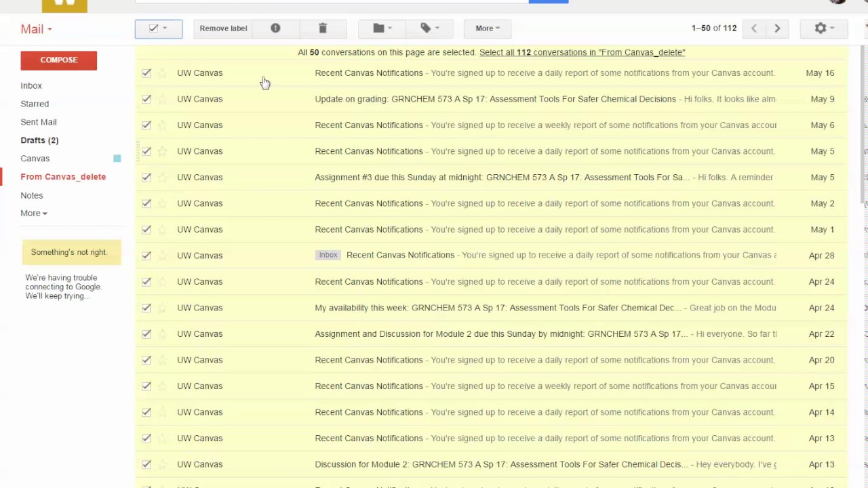Expand the More labels list in sidebar
The image size is (868, 488).
[34, 213]
